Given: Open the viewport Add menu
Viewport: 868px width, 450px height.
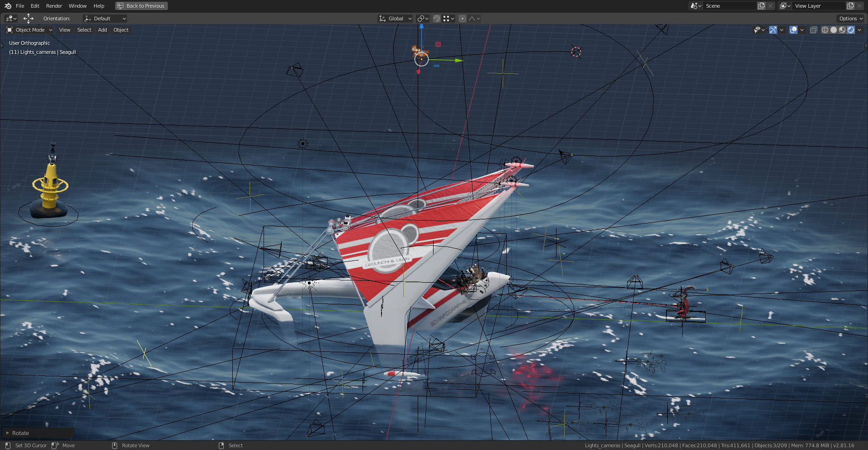Looking at the screenshot, I should pos(103,30).
